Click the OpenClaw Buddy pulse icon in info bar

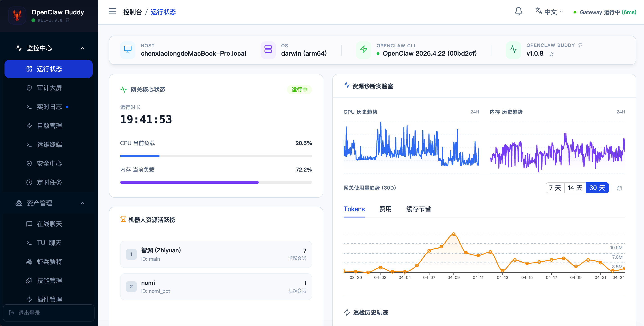(x=513, y=50)
